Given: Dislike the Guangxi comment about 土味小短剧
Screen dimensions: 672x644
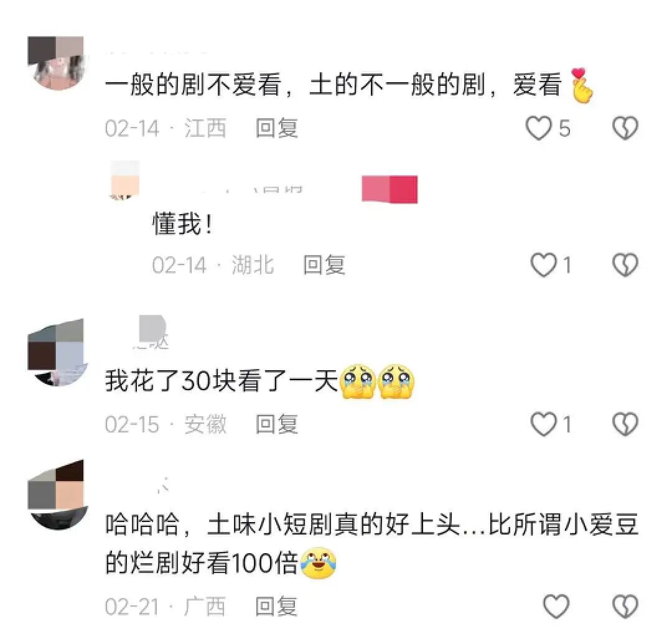Looking at the screenshot, I should click(x=625, y=606).
